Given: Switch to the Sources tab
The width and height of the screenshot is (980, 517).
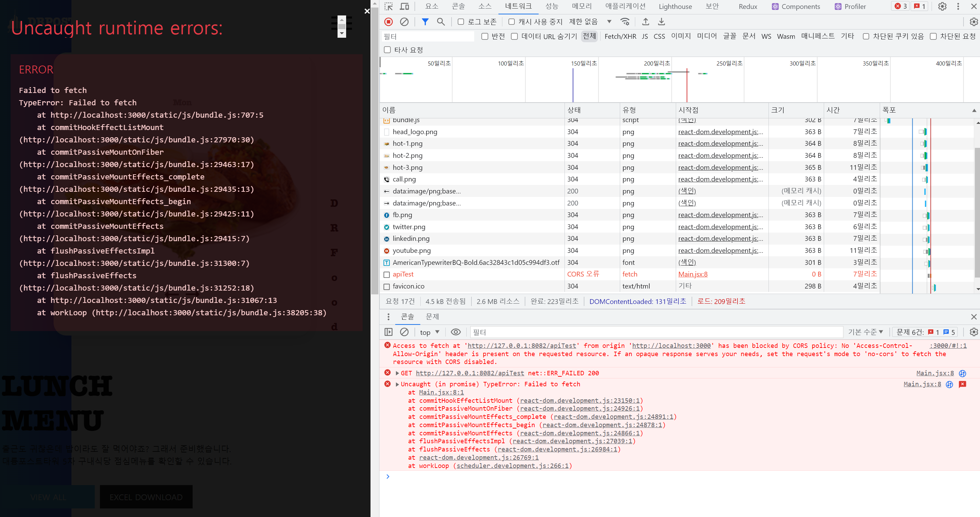Looking at the screenshot, I should (485, 7).
